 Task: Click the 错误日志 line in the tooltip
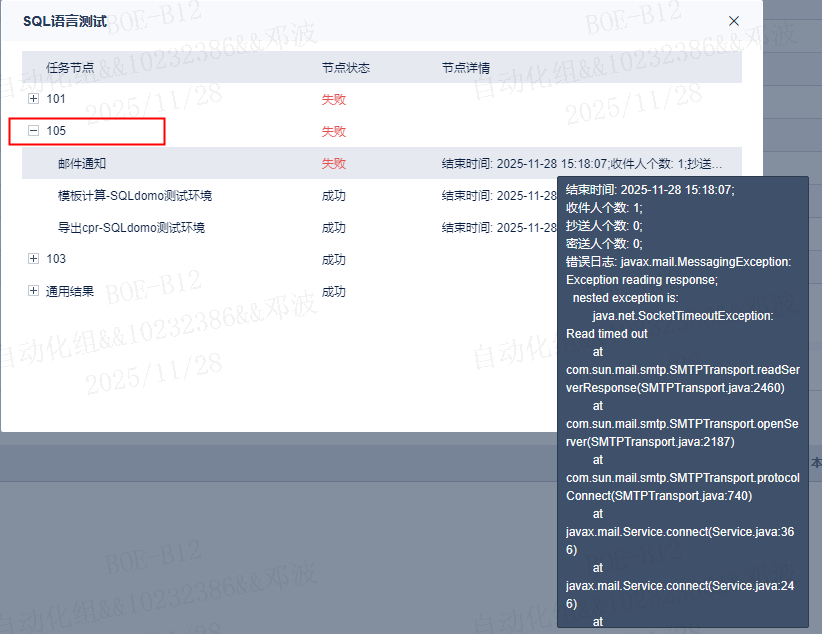click(678, 262)
